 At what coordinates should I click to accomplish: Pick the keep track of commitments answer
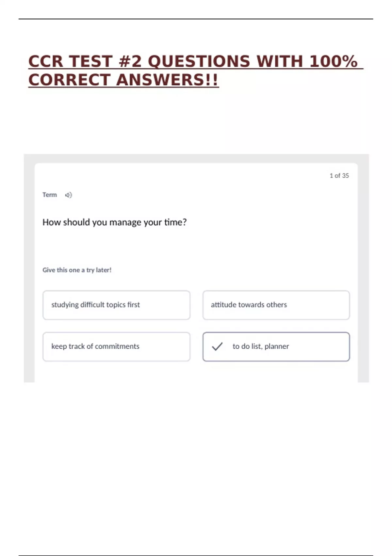point(116,347)
